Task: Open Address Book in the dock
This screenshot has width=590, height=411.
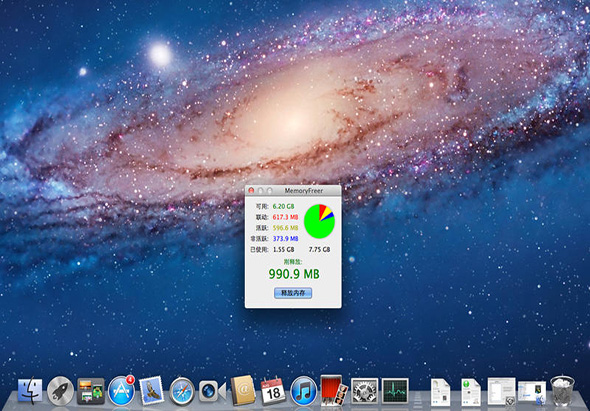Action: [x=243, y=390]
